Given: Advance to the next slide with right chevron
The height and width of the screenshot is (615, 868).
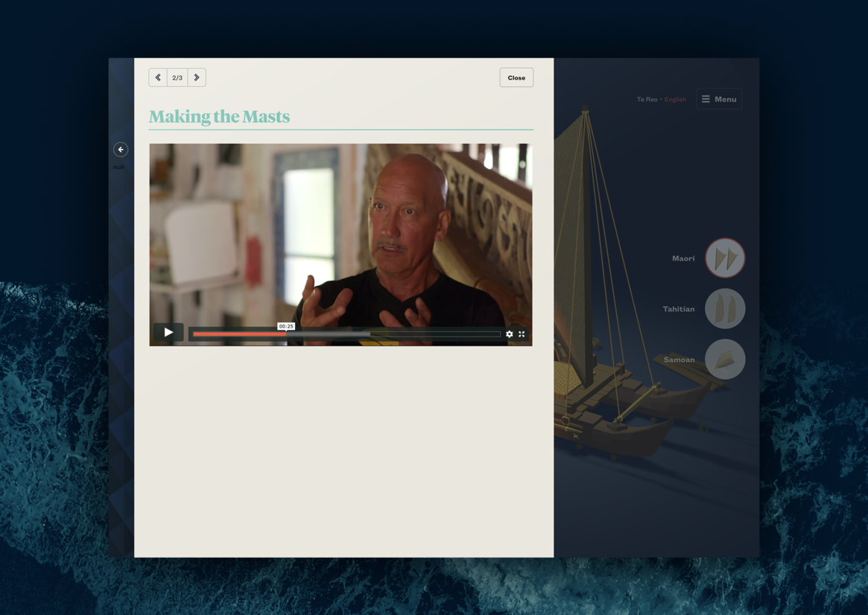Looking at the screenshot, I should (x=197, y=77).
